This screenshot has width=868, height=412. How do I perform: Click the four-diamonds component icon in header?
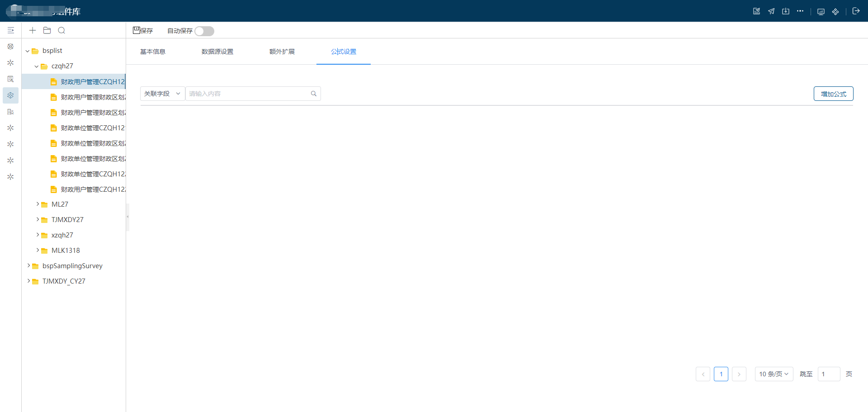(x=835, y=12)
